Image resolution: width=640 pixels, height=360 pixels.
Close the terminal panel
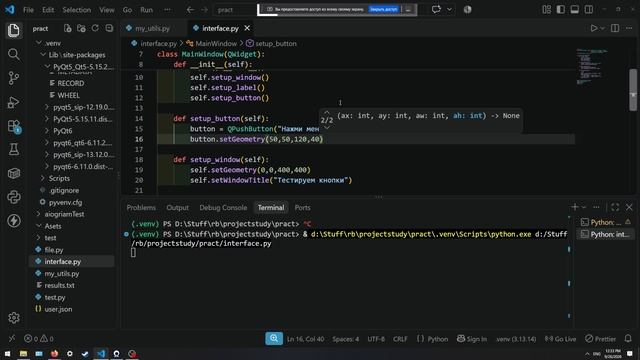[629, 207]
